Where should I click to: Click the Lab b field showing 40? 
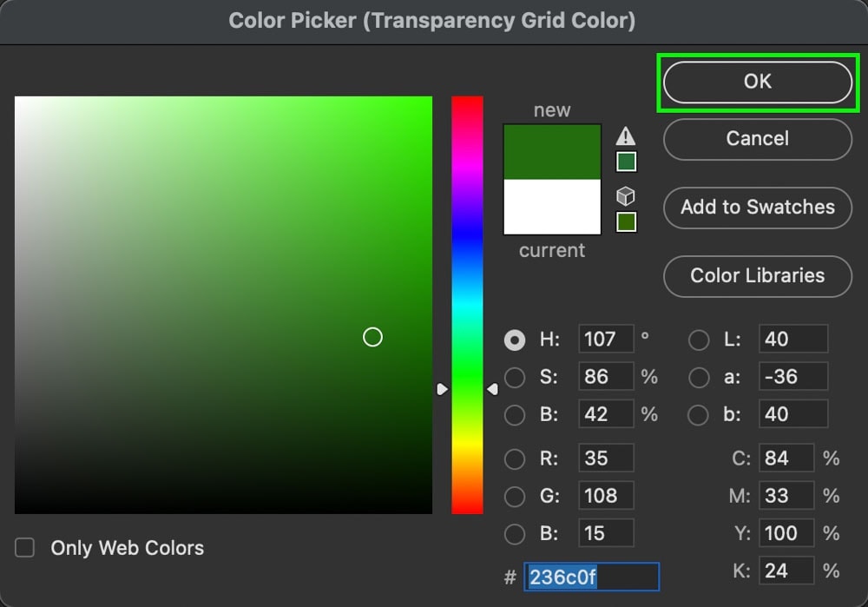tap(793, 414)
